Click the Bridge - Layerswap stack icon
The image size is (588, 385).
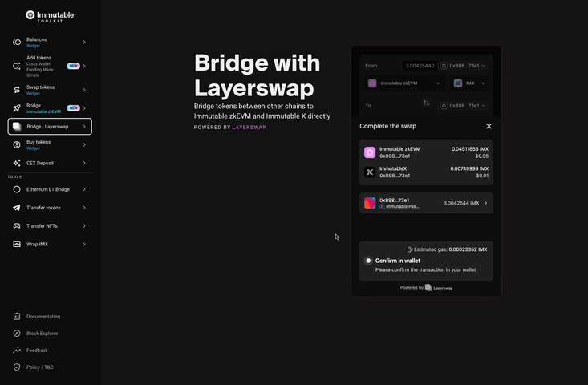click(x=17, y=127)
